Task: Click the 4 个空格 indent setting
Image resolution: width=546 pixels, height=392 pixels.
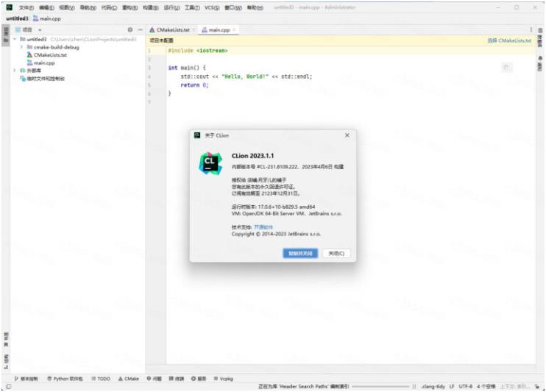Action: (486, 386)
